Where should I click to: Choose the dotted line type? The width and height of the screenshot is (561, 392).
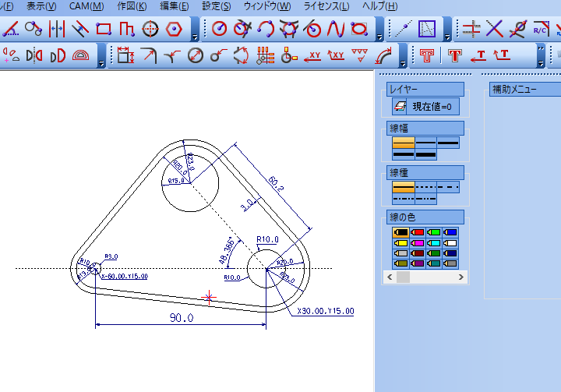click(425, 188)
